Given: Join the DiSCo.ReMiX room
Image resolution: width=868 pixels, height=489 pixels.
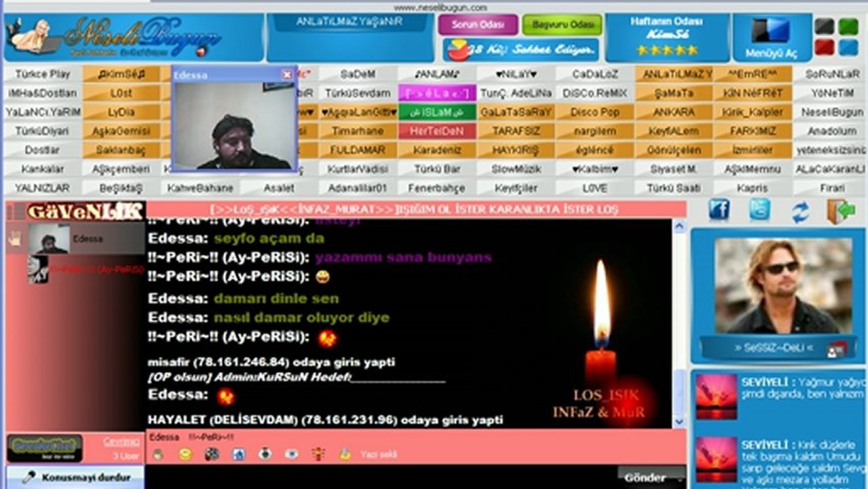Looking at the screenshot, I should click(x=595, y=93).
